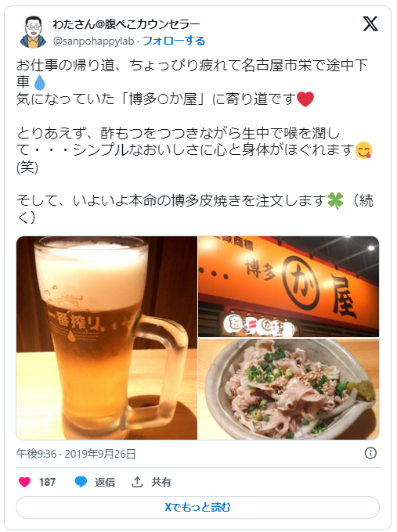Open the tweet info circle icon

(x=370, y=453)
